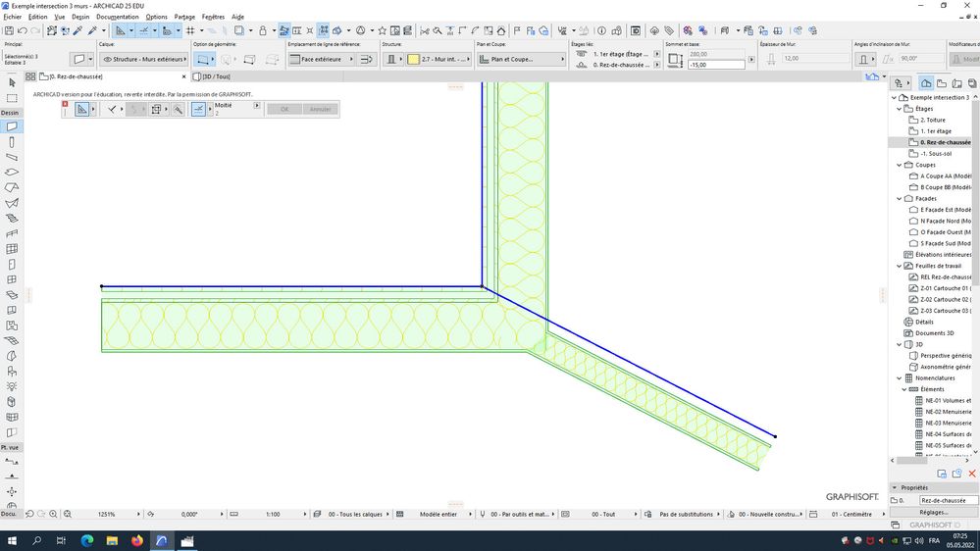
Task: Open the Fichier menu
Action: click(x=13, y=17)
